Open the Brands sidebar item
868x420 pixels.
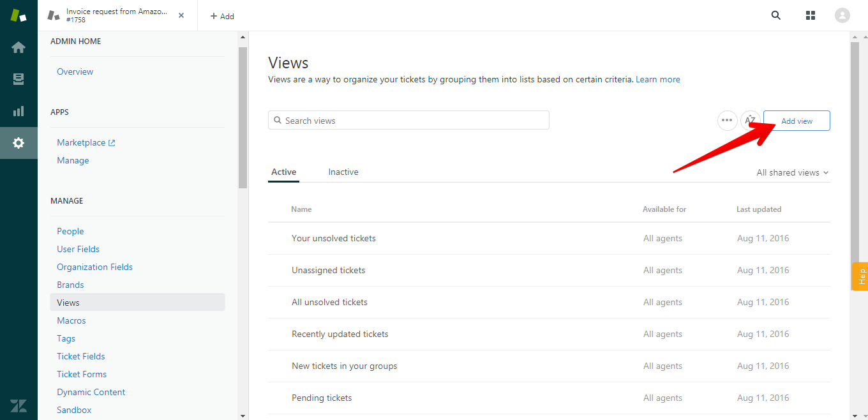click(x=70, y=285)
